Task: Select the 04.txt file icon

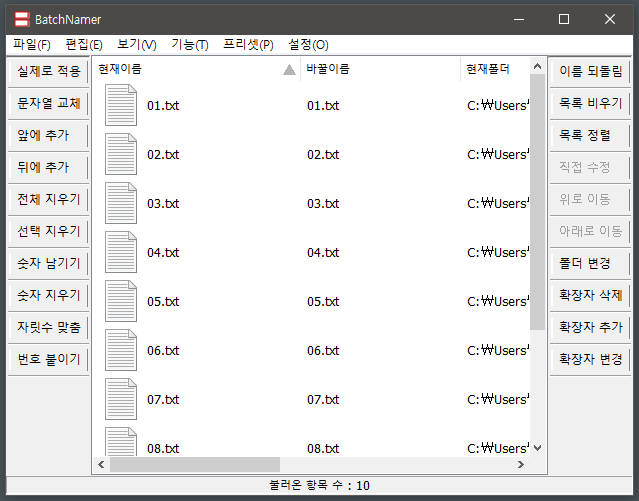Action: [x=121, y=252]
